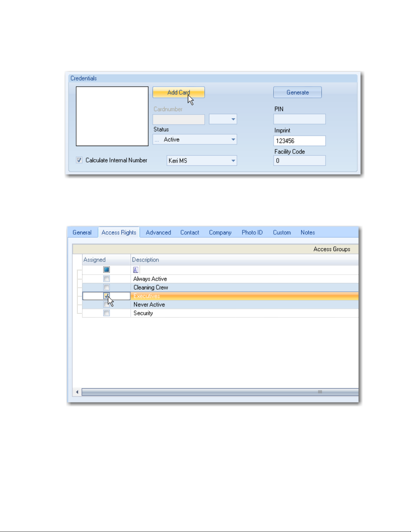Select the Cleaning Crew row text
Image resolution: width=411 pixels, height=532 pixels.
pos(151,287)
